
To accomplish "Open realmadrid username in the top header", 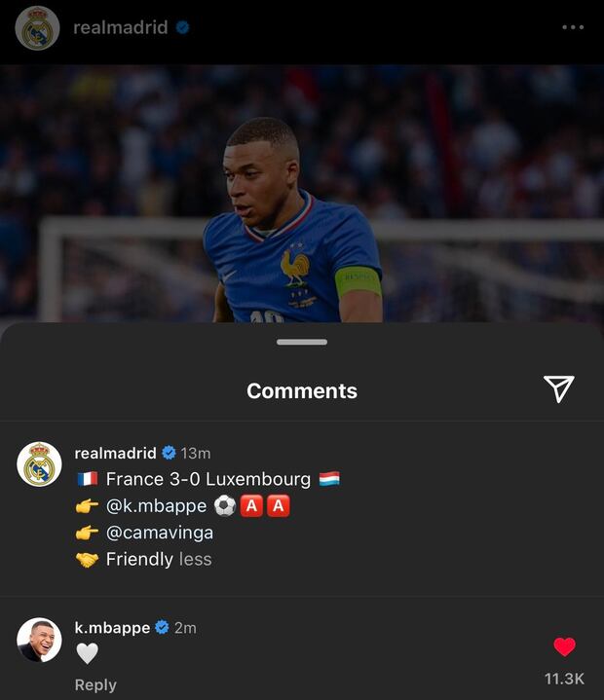I will click(x=120, y=27).
